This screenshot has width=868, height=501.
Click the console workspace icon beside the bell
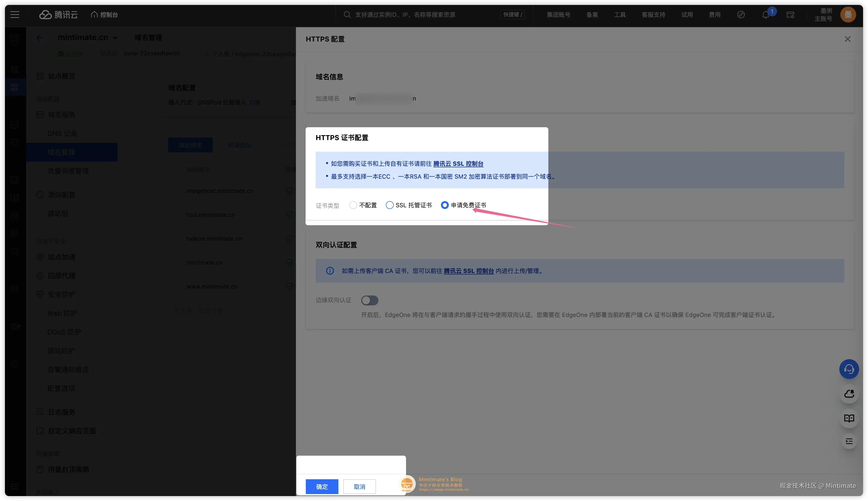pos(790,14)
